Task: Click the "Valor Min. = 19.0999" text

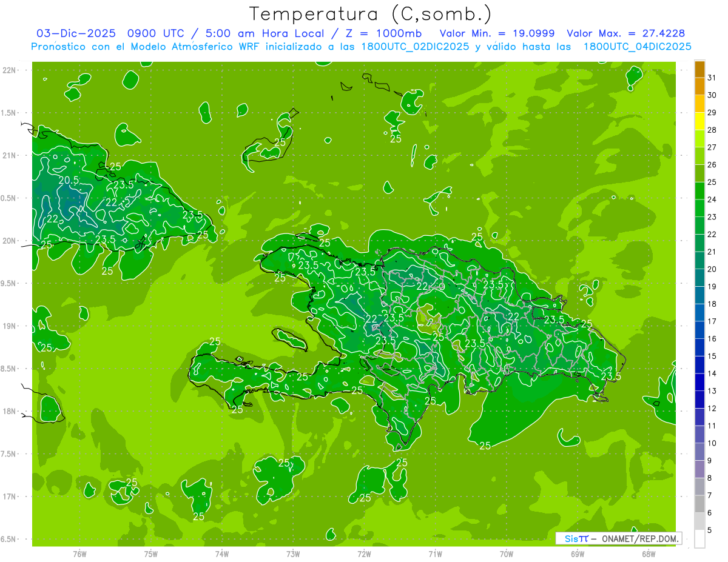Action: click(497, 33)
